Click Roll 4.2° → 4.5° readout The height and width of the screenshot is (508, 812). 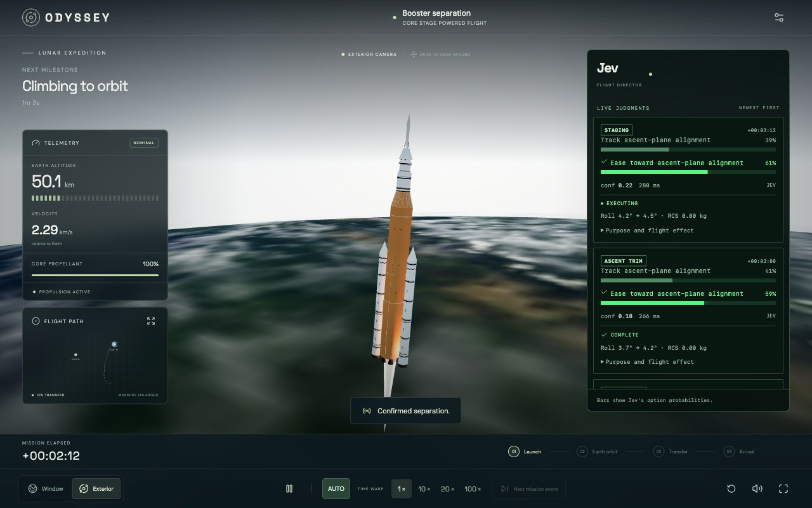coord(653,216)
